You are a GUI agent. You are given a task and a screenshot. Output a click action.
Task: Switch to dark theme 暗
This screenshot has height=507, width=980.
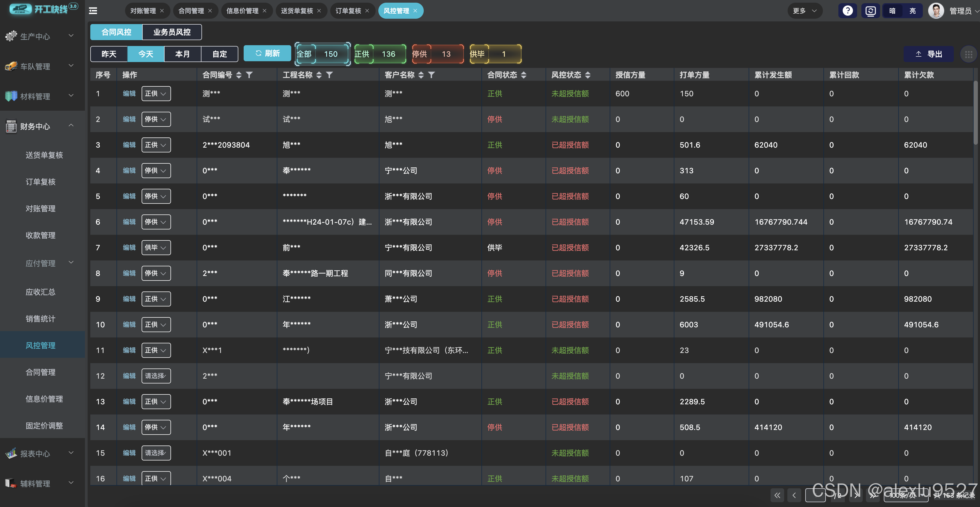click(892, 11)
